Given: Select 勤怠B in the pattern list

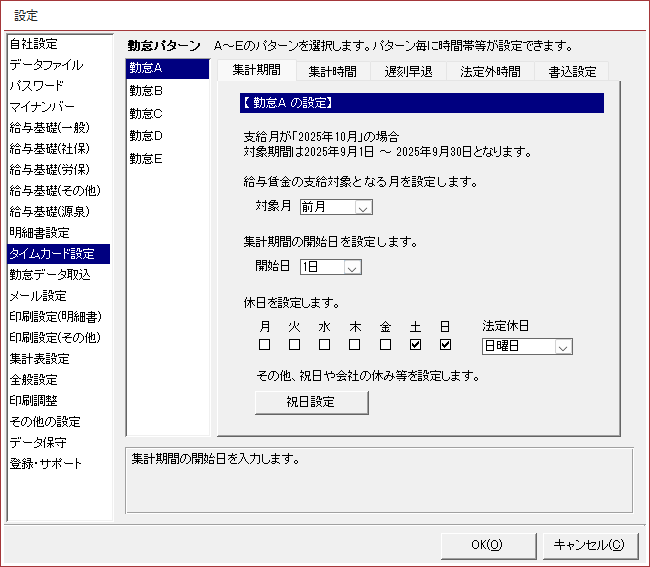Looking at the screenshot, I should (146, 90).
